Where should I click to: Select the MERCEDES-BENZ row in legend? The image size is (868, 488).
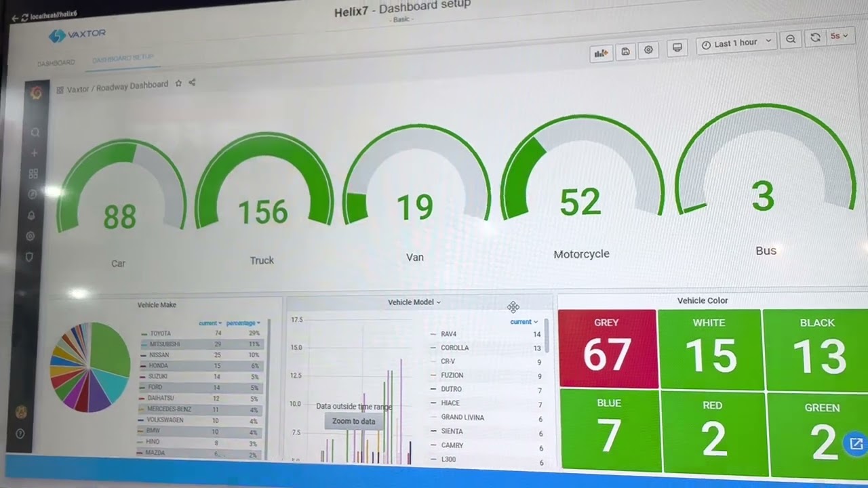coord(200,409)
